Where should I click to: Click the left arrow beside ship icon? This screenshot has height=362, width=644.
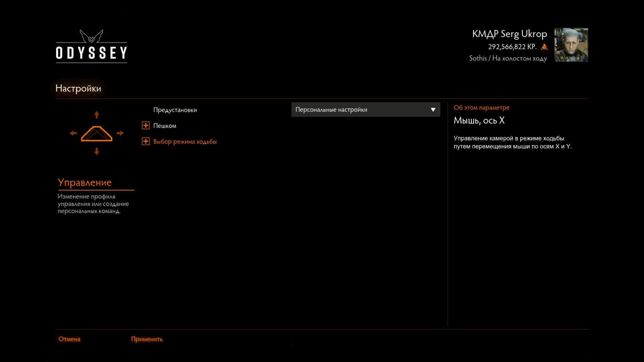73,133
